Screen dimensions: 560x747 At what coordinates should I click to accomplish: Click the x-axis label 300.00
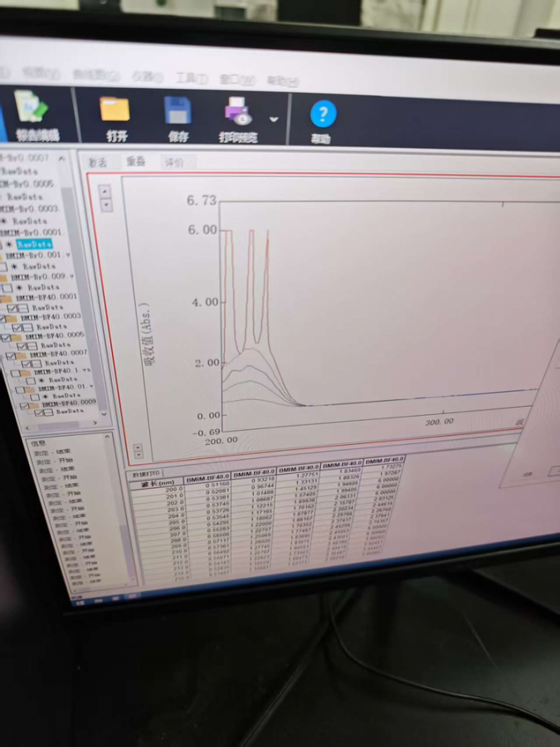pos(440,422)
